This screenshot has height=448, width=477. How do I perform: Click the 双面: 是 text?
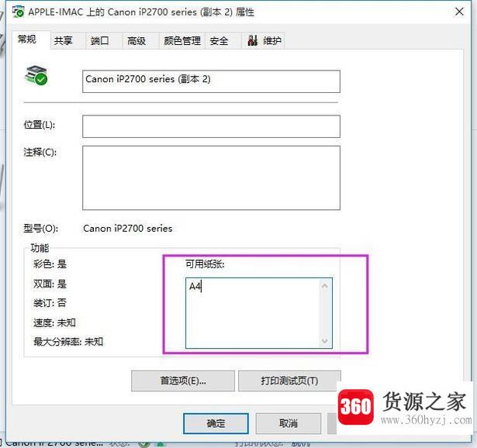click(x=50, y=284)
